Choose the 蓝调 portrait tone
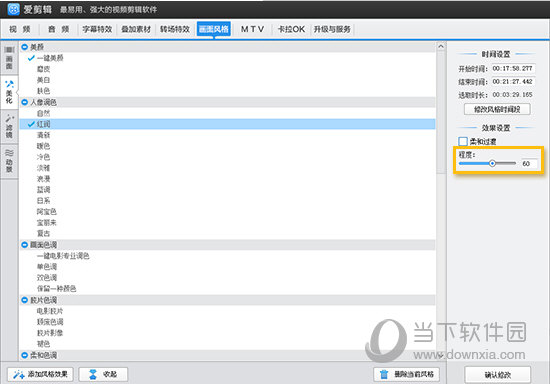The image size is (550, 384). 43,190
